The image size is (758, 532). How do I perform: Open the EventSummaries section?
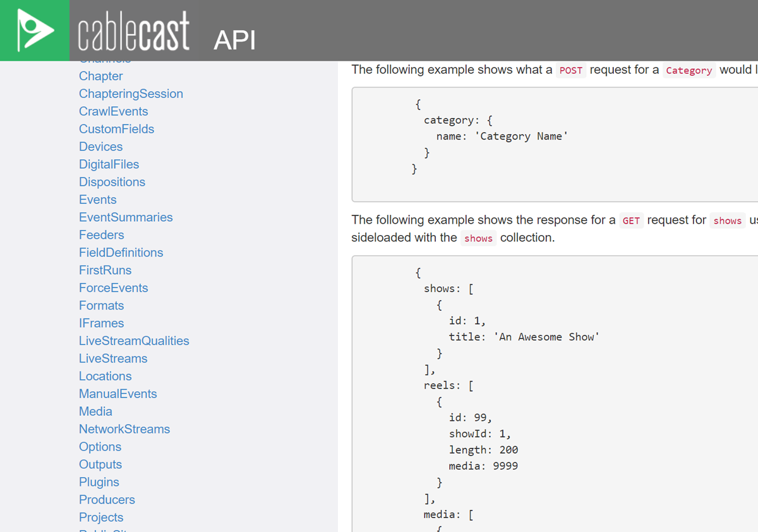[126, 217]
